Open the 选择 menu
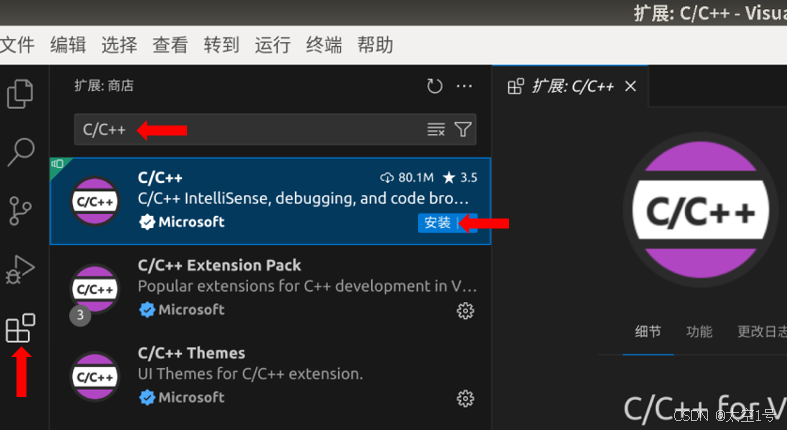The height and width of the screenshot is (430, 787). tap(119, 45)
